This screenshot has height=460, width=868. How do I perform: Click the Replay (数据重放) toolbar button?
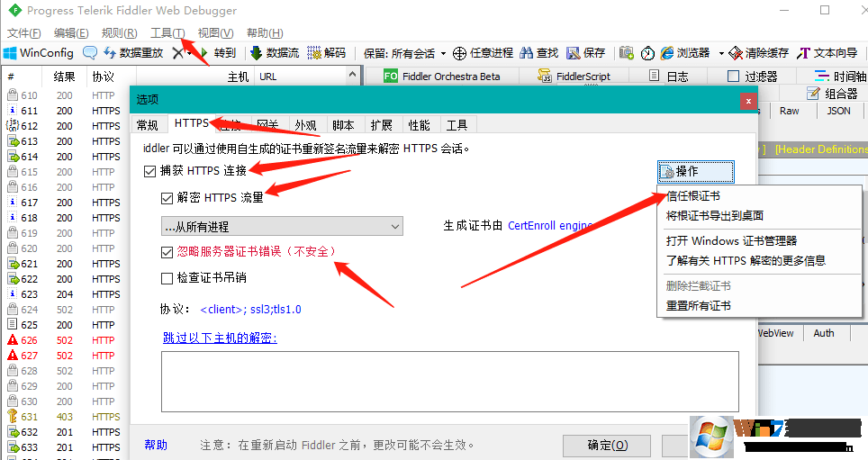coord(133,53)
